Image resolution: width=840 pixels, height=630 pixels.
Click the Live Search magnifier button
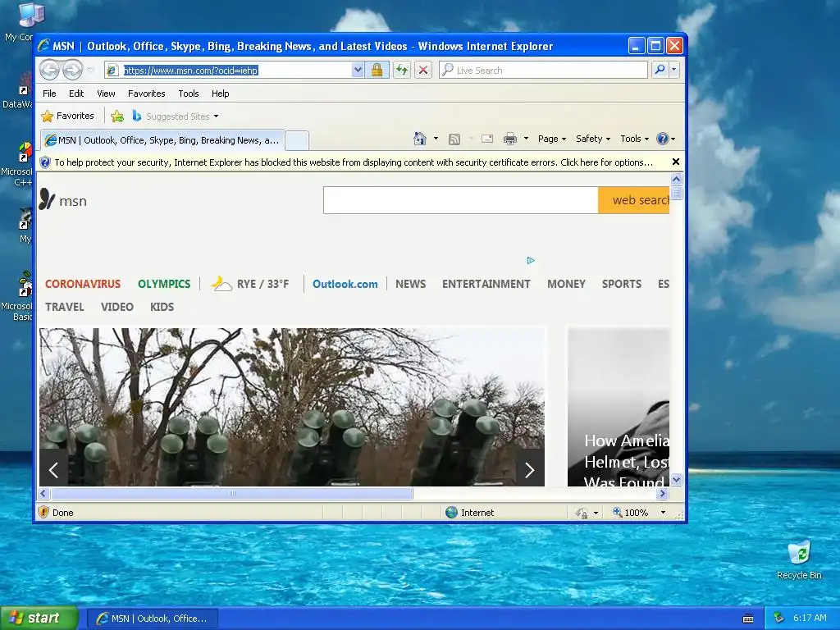point(660,70)
